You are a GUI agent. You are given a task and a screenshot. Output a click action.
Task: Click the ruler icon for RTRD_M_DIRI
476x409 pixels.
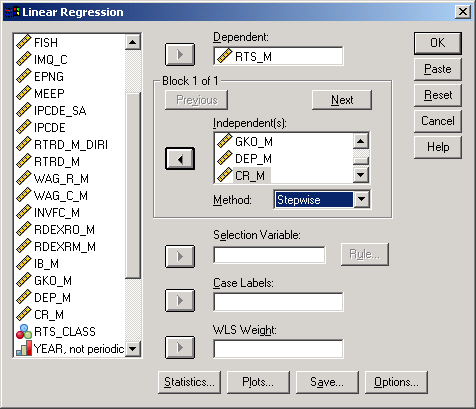[24, 144]
